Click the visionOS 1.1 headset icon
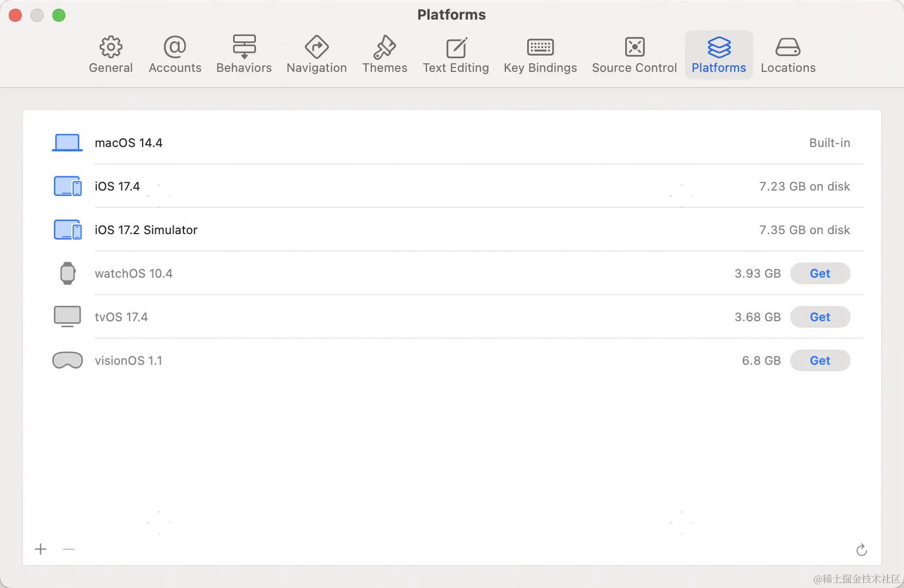Screen dimensions: 904x588 pyautogui.click(x=68, y=360)
